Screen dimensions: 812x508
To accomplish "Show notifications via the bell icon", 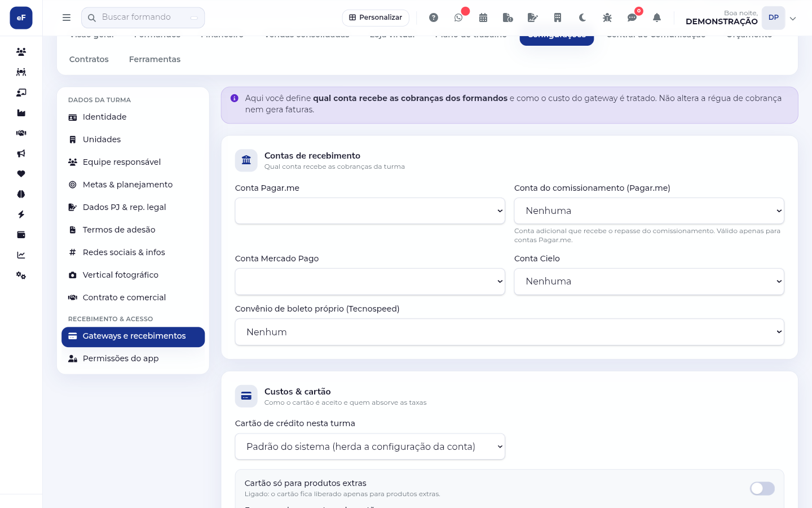I will click(x=657, y=17).
